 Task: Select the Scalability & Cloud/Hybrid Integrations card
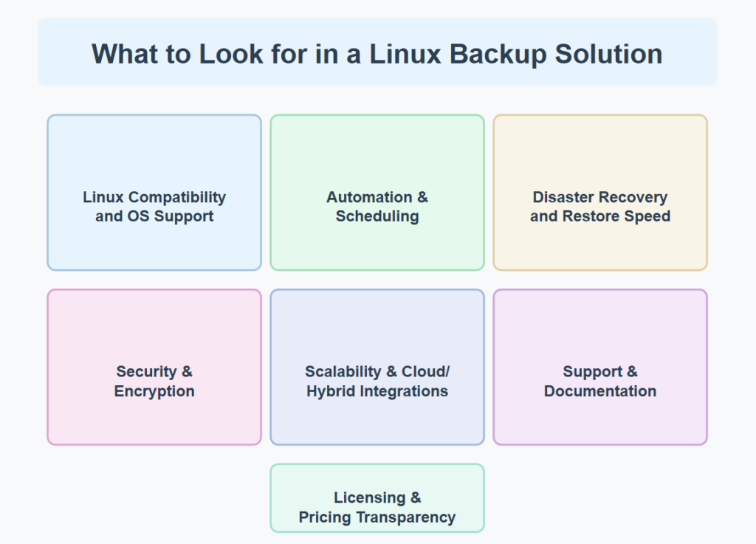[x=377, y=367]
